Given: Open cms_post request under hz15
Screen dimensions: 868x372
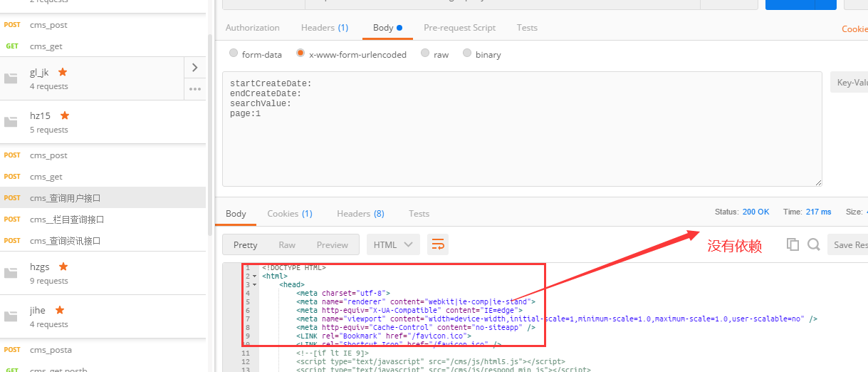Looking at the screenshot, I should (103, 155).
